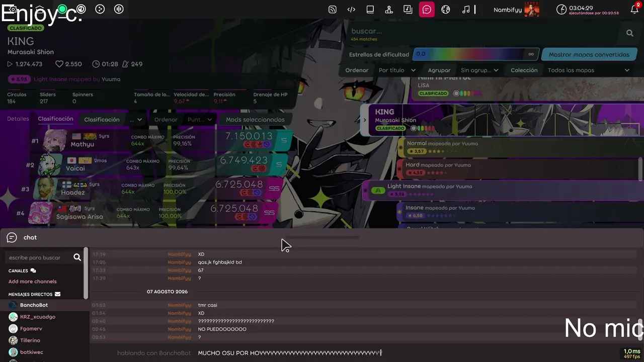Click the favourites heart icon showing 2.550
The image size is (644, 362).
click(x=59, y=64)
